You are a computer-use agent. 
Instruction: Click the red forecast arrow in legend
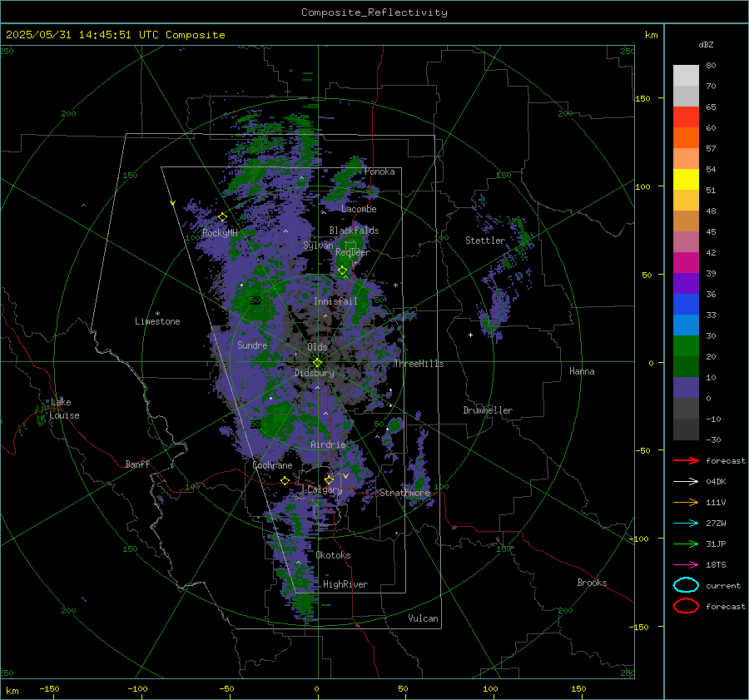(686, 460)
